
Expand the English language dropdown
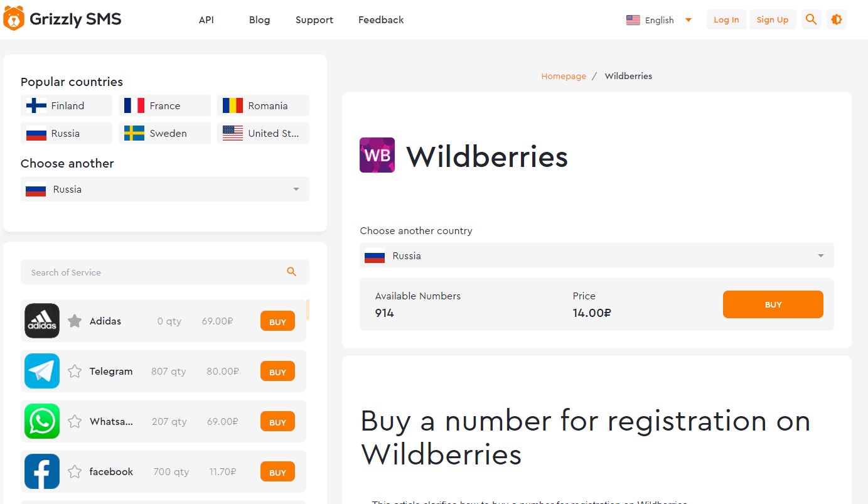pos(659,20)
